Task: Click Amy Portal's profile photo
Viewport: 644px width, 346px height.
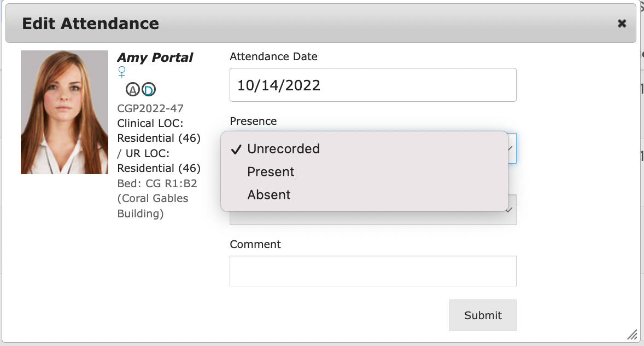Action: (x=65, y=112)
